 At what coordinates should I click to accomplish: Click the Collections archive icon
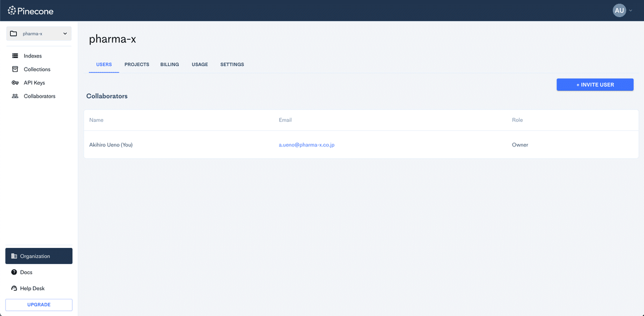tap(15, 69)
